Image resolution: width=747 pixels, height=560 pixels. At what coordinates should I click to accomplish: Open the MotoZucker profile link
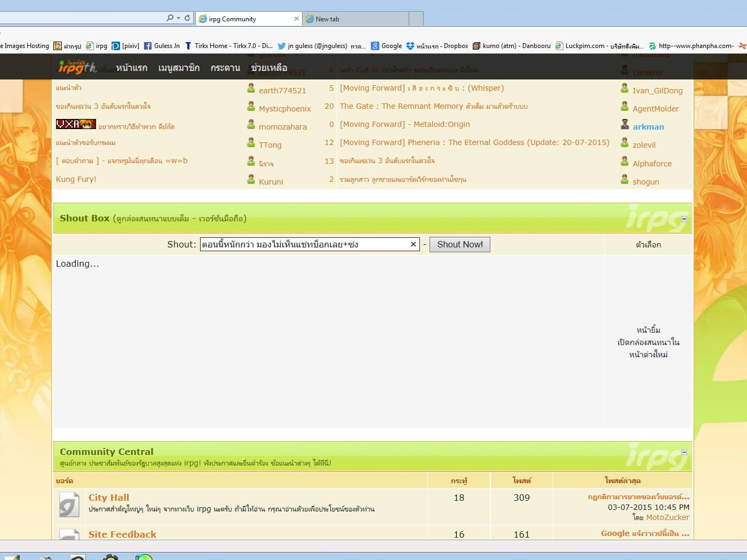(x=667, y=517)
